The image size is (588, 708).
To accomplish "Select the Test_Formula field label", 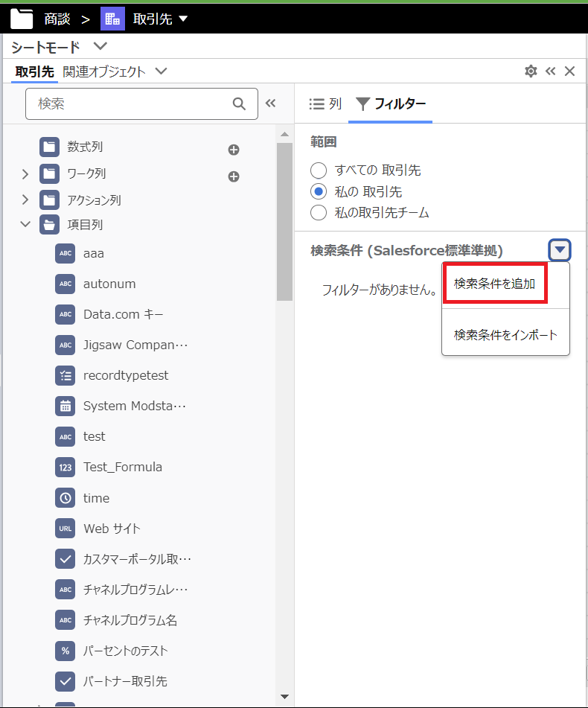I will pos(123,468).
